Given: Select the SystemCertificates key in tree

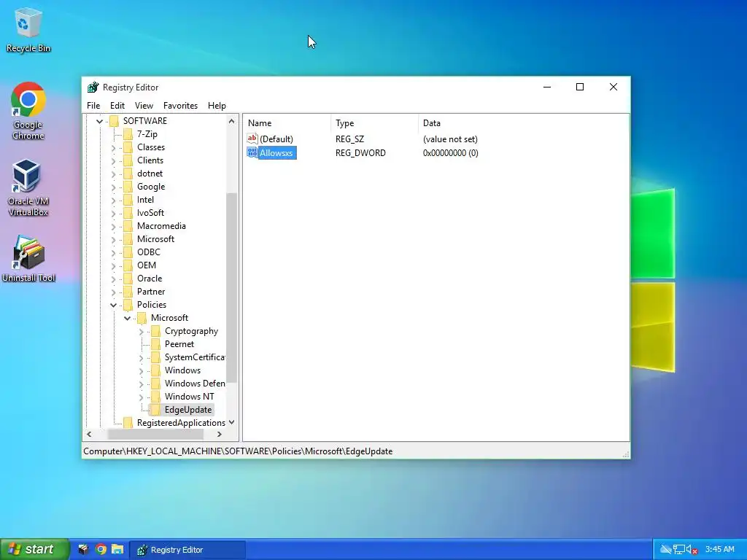Looking at the screenshot, I should (x=194, y=357).
